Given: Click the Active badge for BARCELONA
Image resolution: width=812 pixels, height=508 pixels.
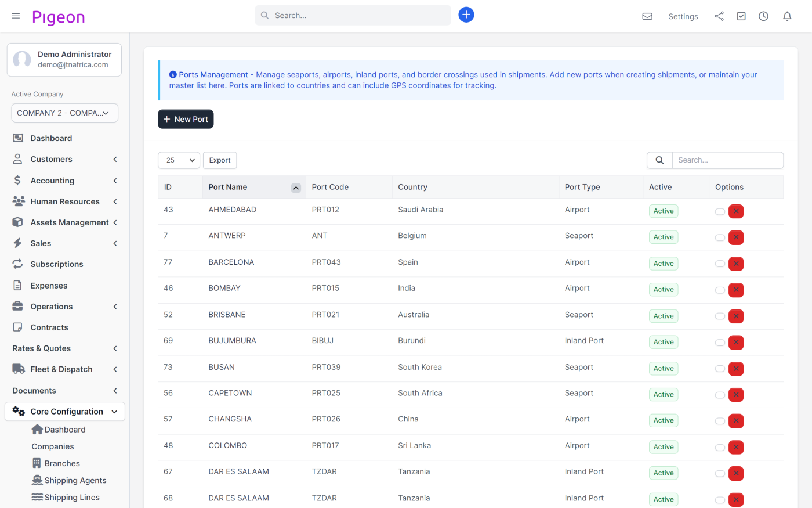Looking at the screenshot, I should click(664, 264).
